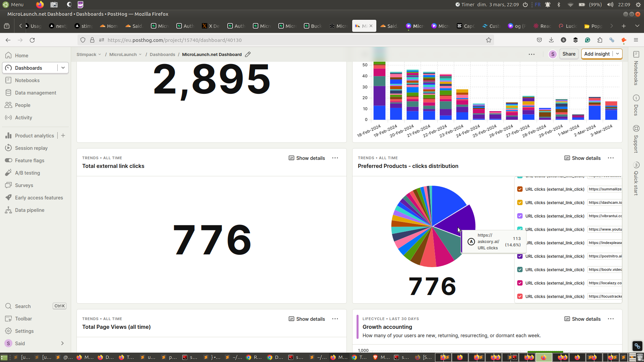
Task: Open the Add insight dropdown arrow
Action: click(x=618, y=54)
